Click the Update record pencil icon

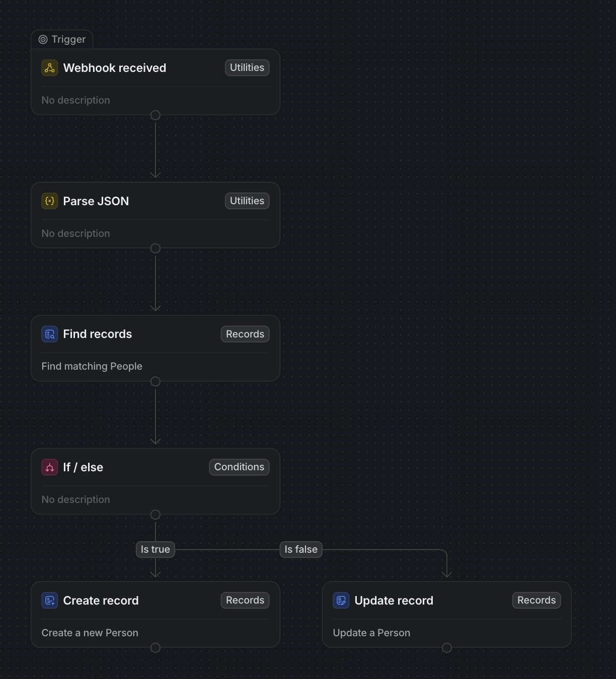click(341, 601)
